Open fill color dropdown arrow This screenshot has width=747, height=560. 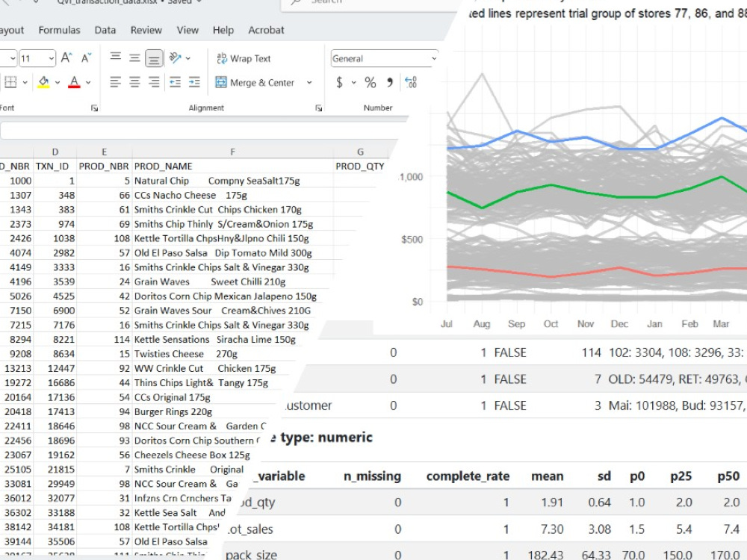(58, 82)
